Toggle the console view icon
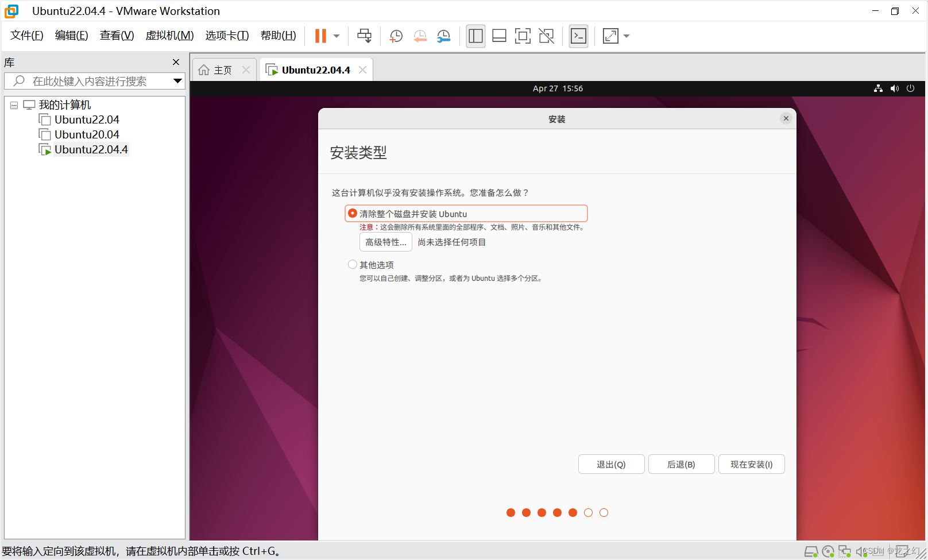 [578, 36]
